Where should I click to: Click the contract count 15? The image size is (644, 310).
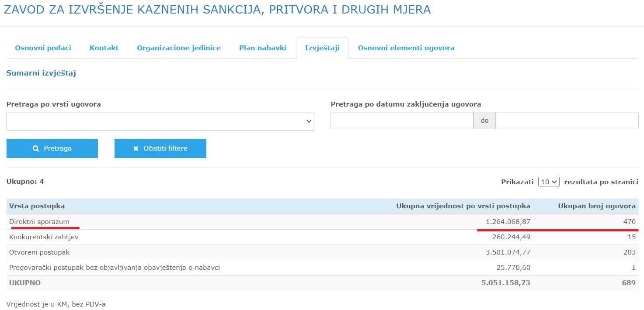(631, 237)
